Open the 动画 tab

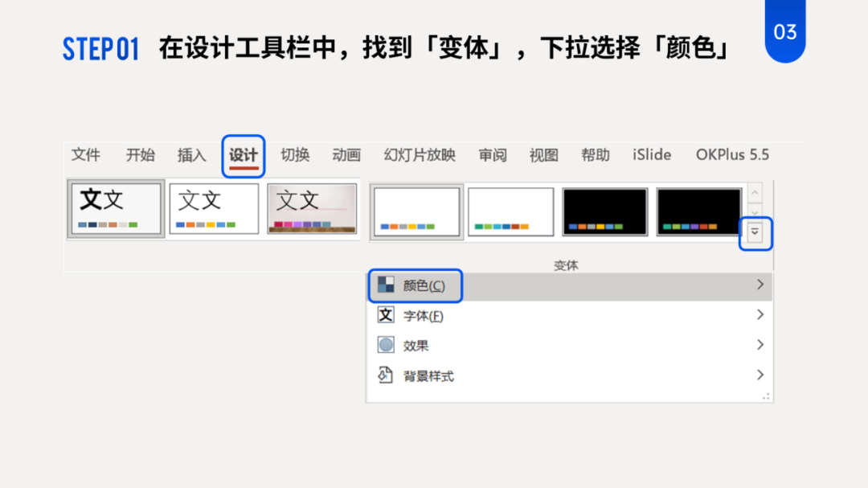pos(346,155)
